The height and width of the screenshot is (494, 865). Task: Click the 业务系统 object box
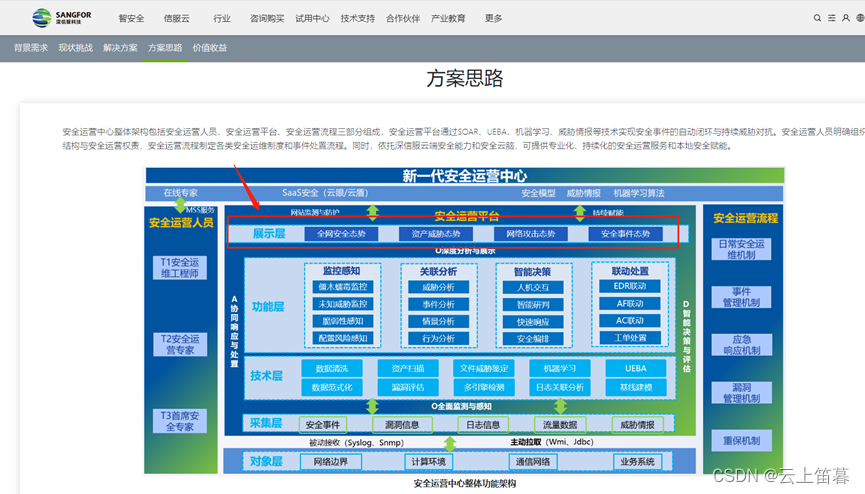point(637,461)
